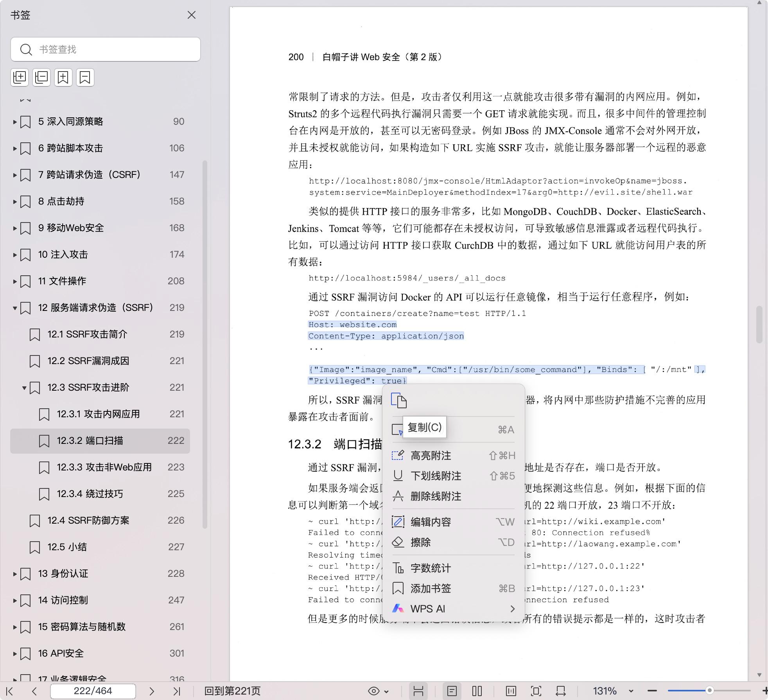The height and width of the screenshot is (700, 768).
Task: Toggle continuous scrolling mode icon
Action: click(418, 691)
